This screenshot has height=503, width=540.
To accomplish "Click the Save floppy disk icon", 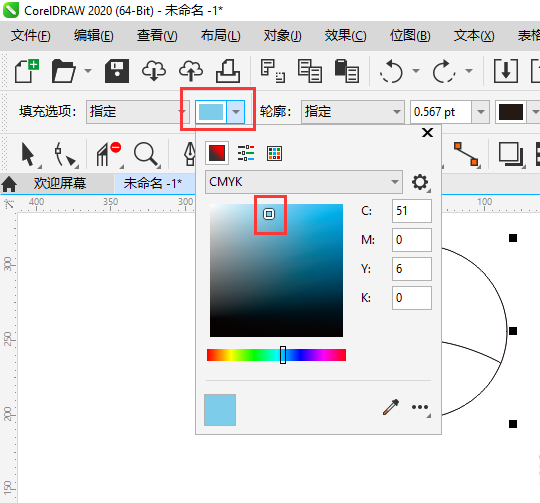I will 117,71.
